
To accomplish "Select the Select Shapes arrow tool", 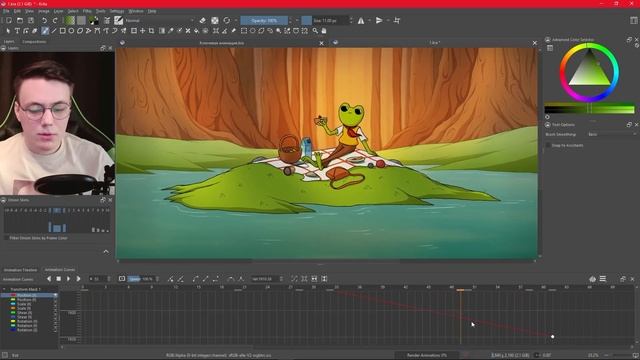I will (x=8, y=31).
